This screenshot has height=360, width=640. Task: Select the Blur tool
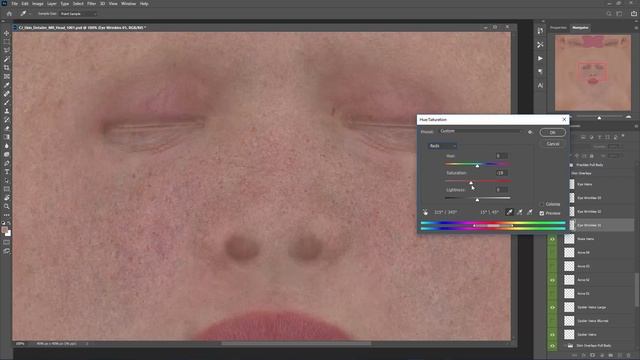tap(7, 145)
